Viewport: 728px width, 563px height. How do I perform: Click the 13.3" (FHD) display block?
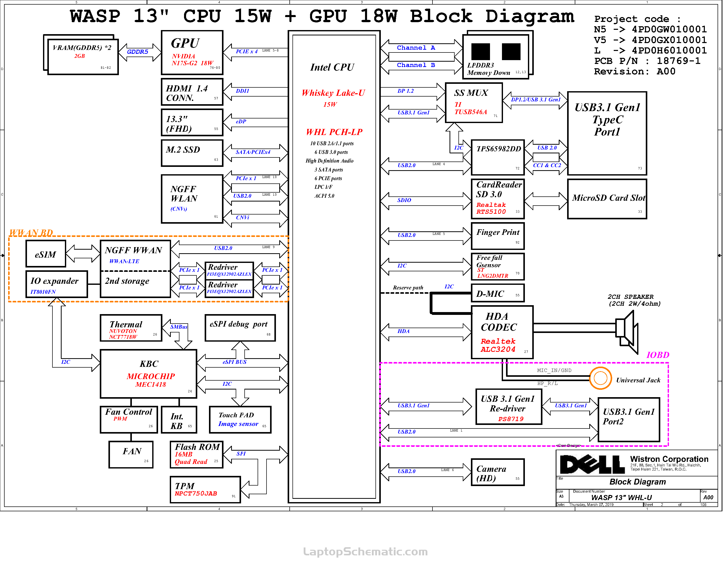(192, 123)
